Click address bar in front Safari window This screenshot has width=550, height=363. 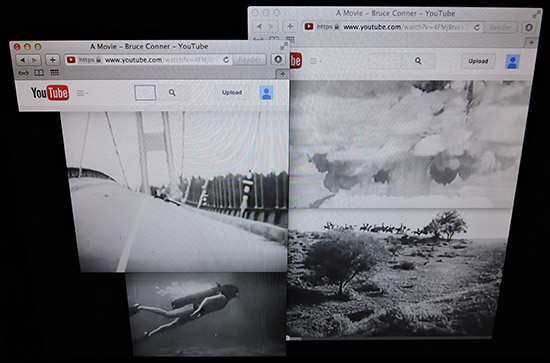pyautogui.click(x=148, y=60)
